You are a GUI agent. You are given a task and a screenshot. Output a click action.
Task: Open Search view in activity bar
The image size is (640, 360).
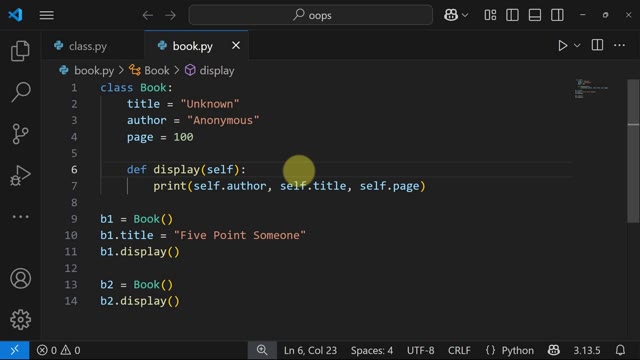coord(20,92)
